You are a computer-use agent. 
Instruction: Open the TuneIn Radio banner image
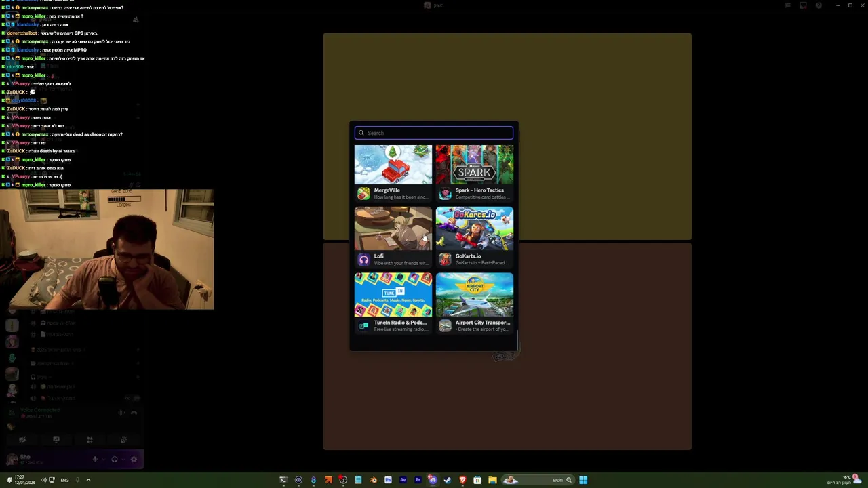click(x=393, y=295)
